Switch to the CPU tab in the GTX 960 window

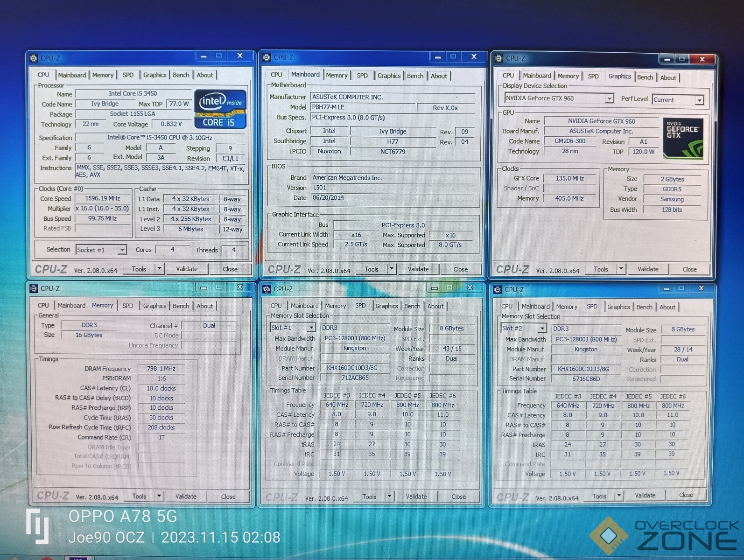tap(508, 76)
